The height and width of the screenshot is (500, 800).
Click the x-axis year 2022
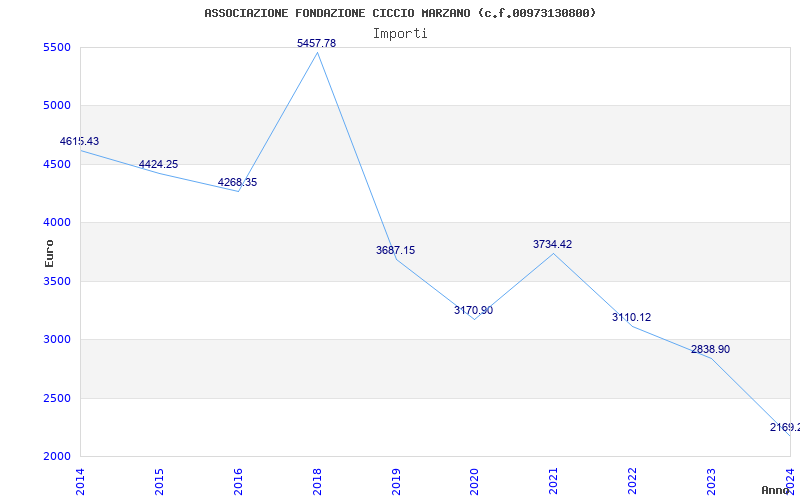point(633,482)
